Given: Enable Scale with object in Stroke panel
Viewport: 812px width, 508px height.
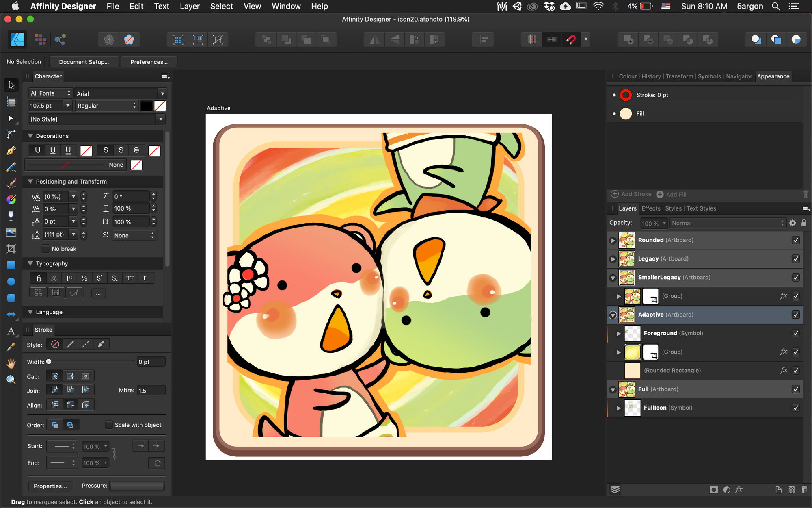Looking at the screenshot, I should 109,425.
